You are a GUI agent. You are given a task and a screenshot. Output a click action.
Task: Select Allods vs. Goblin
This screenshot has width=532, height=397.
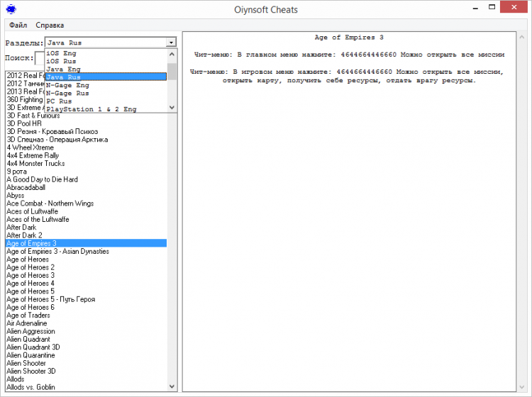(87, 387)
